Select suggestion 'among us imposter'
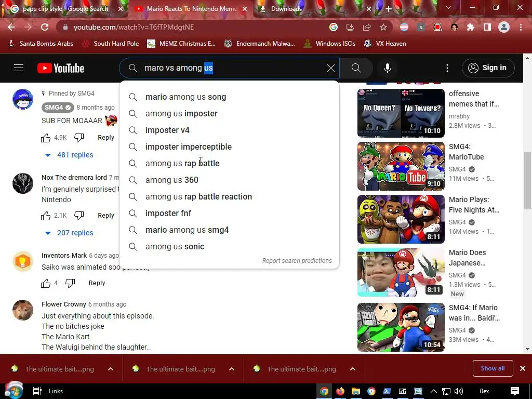 click(x=229, y=114)
